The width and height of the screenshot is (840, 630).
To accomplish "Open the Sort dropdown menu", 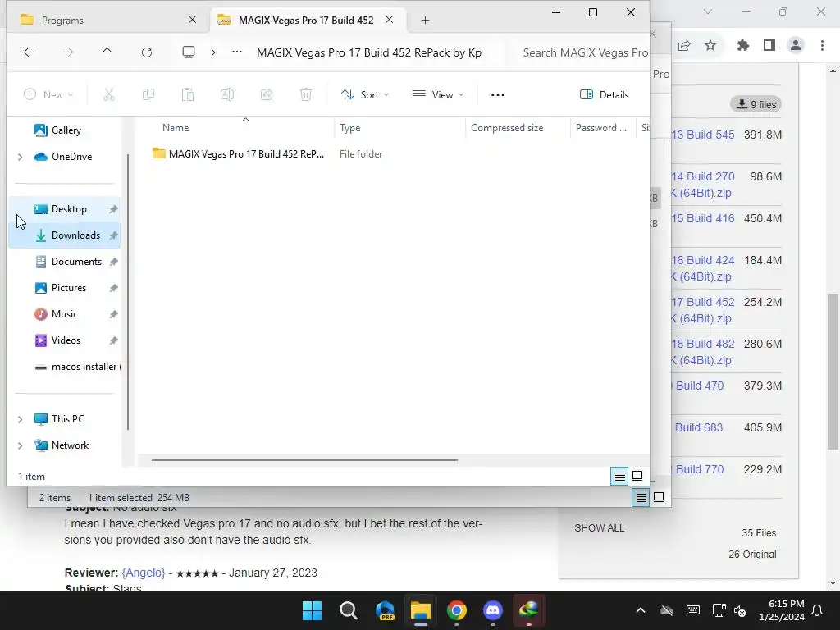I will point(365,95).
